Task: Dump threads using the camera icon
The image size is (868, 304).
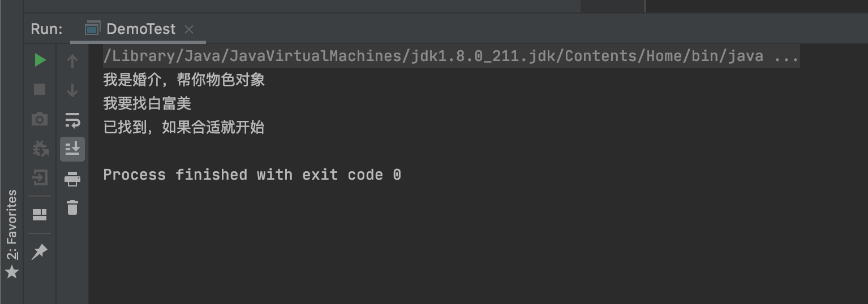Action: 40,119
